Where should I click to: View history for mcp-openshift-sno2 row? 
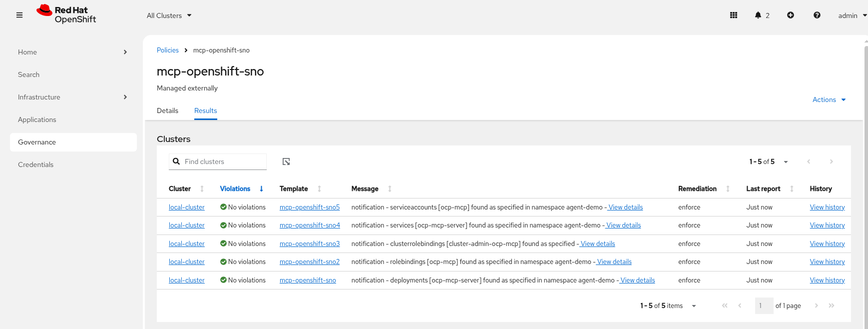point(827,261)
